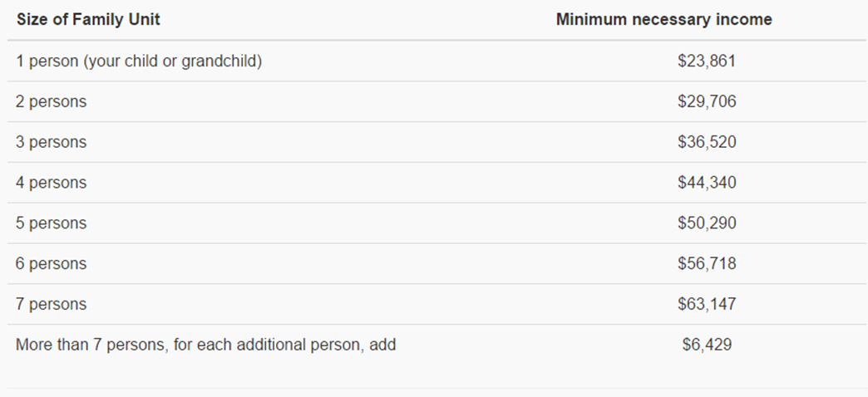The height and width of the screenshot is (397, 868).
Task: Select the 1 person row label
Action: tap(138, 61)
